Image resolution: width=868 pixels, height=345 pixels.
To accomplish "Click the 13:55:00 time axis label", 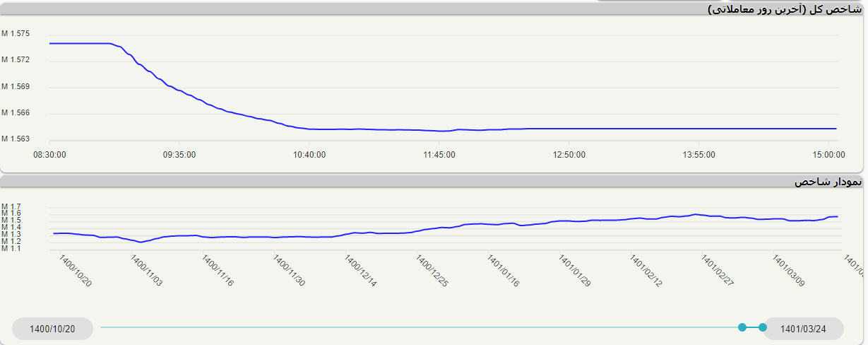I will [698, 154].
